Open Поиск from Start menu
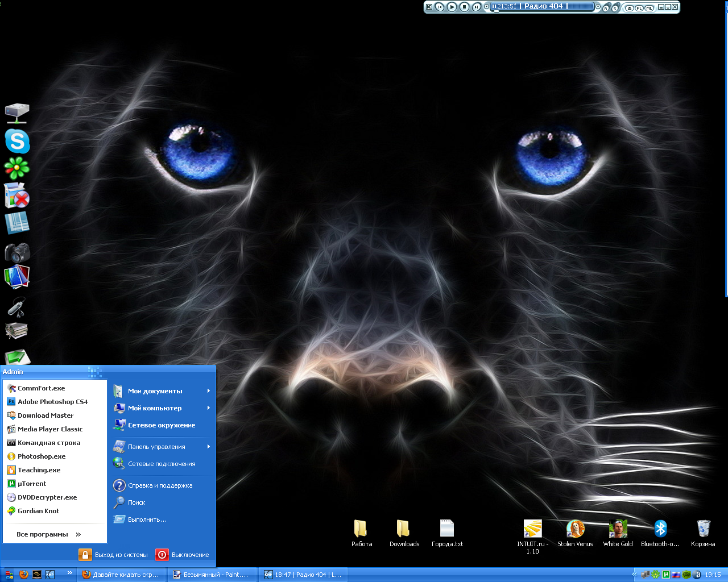This screenshot has height=582, width=728. point(162,502)
